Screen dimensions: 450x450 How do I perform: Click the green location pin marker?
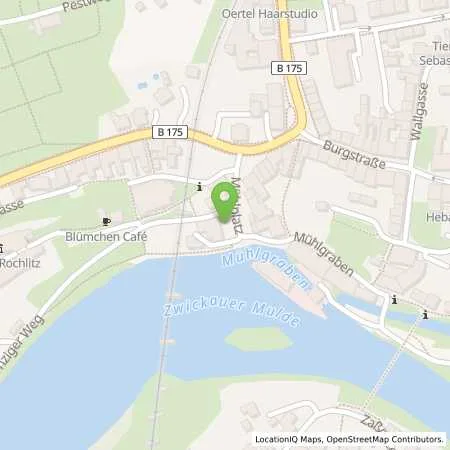tap(225, 202)
